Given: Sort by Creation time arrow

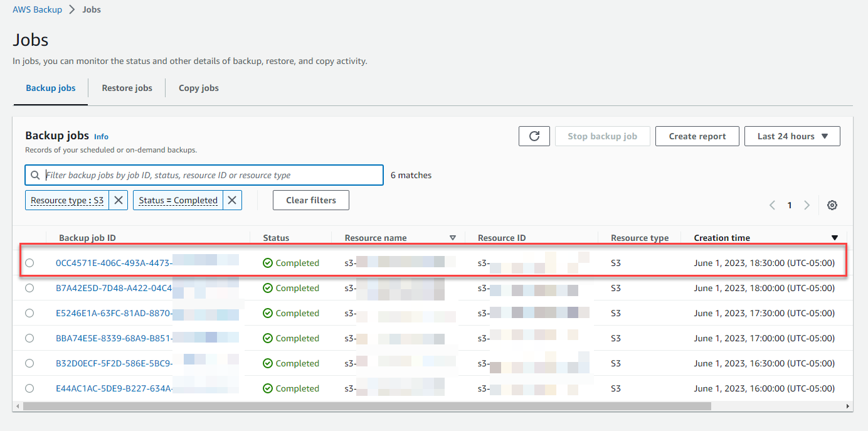Looking at the screenshot, I should pos(834,238).
